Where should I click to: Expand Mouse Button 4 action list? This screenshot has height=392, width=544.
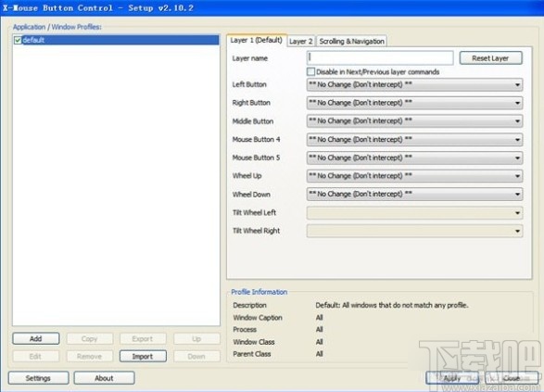click(x=414, y=139)
